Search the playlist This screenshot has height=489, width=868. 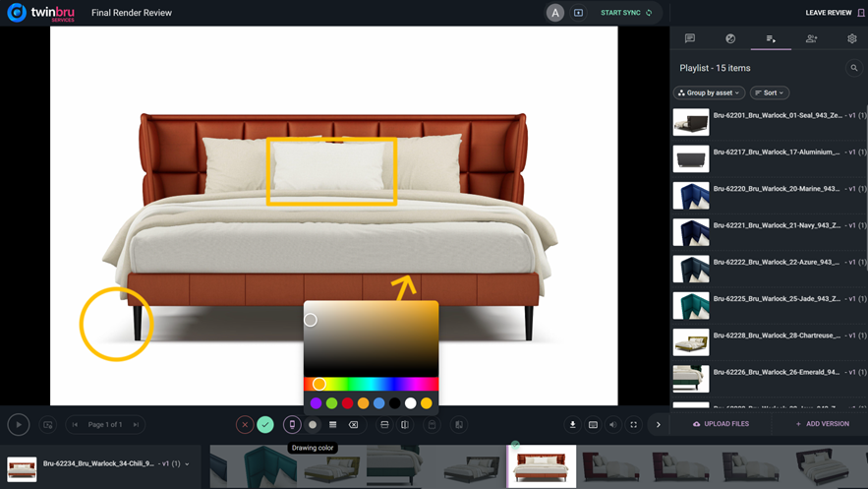point(854,68)
